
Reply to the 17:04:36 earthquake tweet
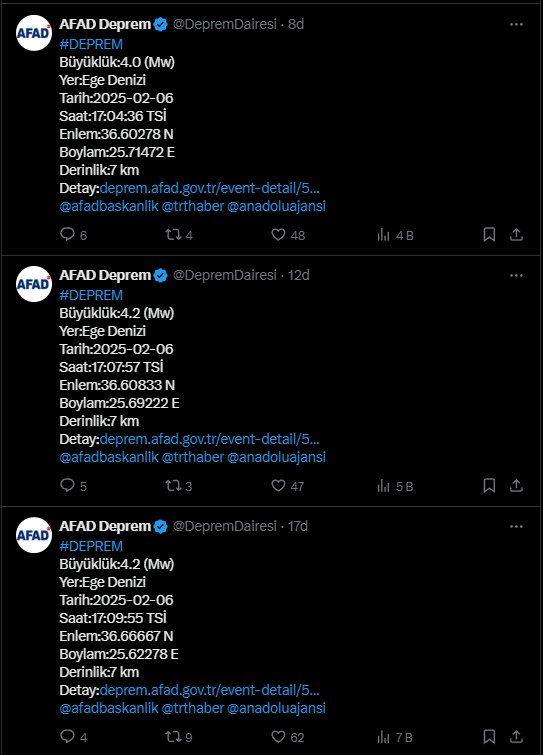click(67, 234)
